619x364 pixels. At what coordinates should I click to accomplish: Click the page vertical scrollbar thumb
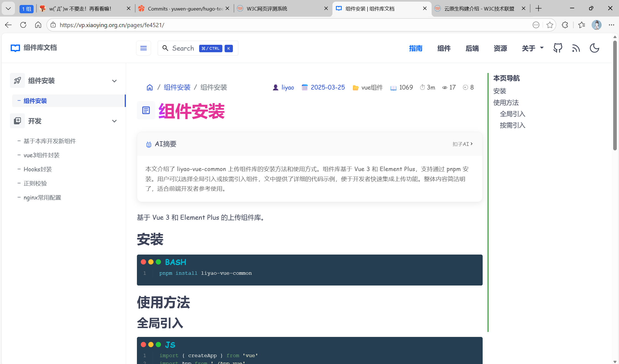coord(615,95)
